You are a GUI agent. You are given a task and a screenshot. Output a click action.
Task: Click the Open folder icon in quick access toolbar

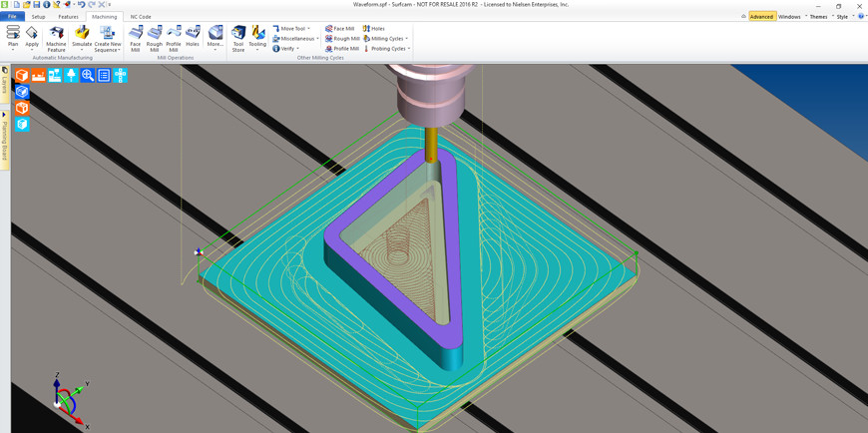click(27, 4)
